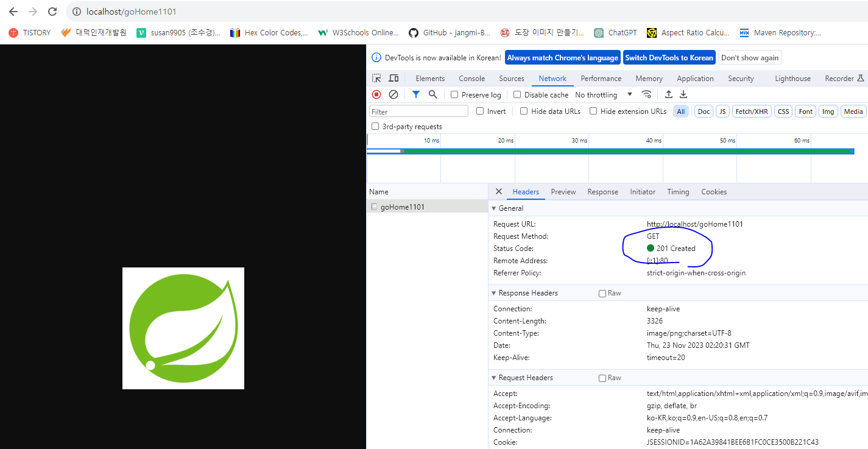
Task: Toggle Raw for Request Headers
Action: point(602,378)
